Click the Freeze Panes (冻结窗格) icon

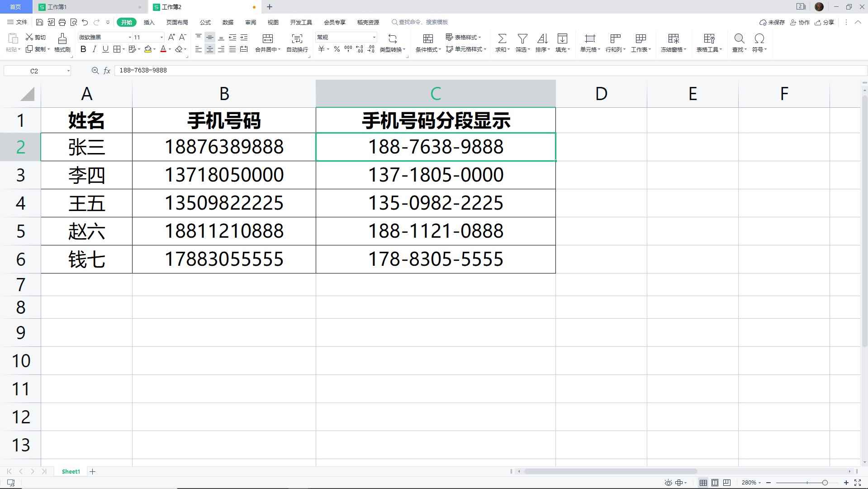tap(673, 39)
